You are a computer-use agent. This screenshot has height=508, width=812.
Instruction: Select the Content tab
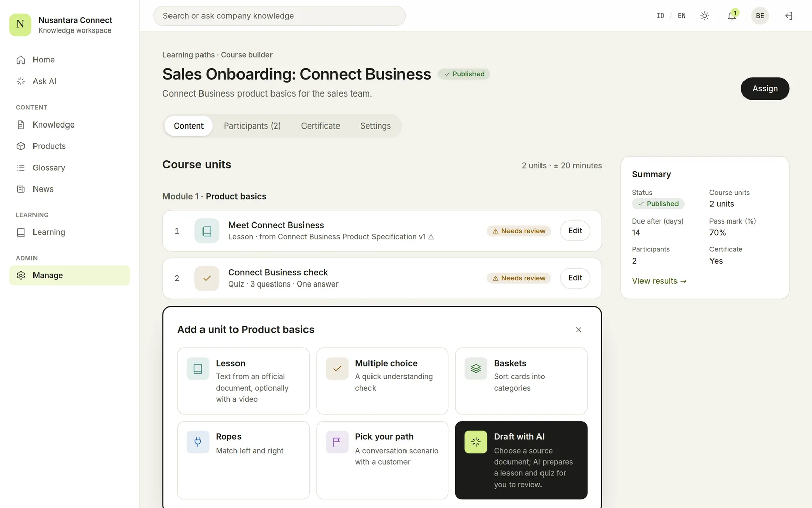188,126
